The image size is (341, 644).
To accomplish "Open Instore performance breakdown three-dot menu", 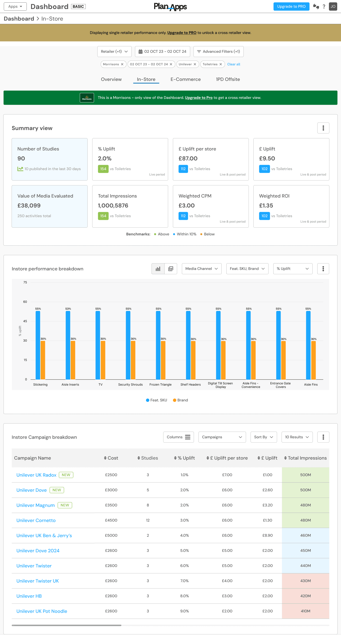I will [x=323, y=269].
